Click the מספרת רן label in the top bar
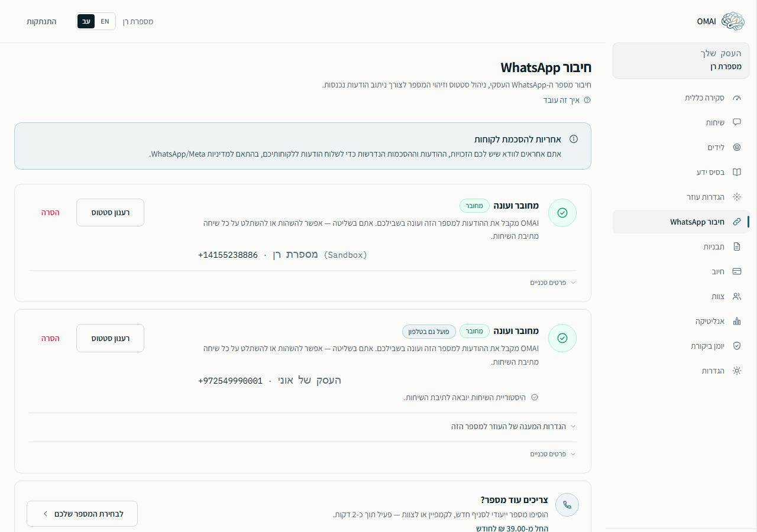757x532 pixels. pos(138,21)
